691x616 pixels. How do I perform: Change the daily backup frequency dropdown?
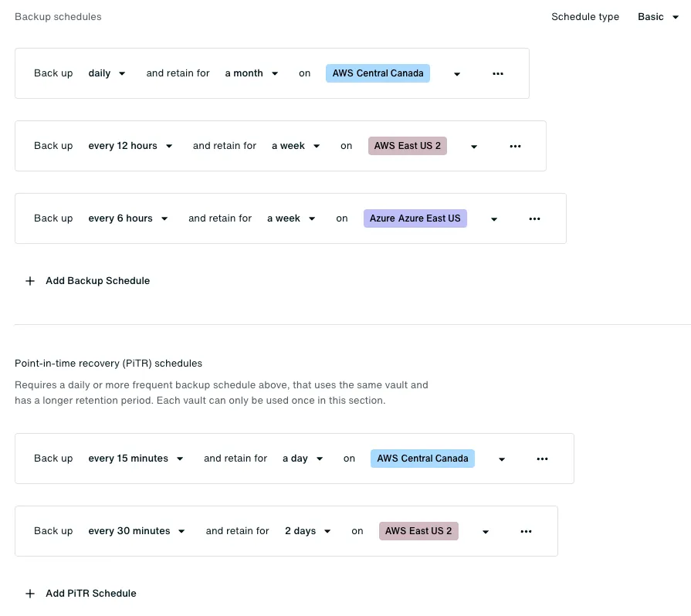[107, 73]
